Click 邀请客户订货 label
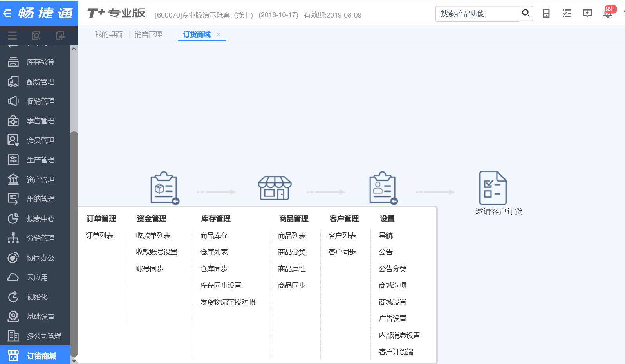 pos(499,211)
